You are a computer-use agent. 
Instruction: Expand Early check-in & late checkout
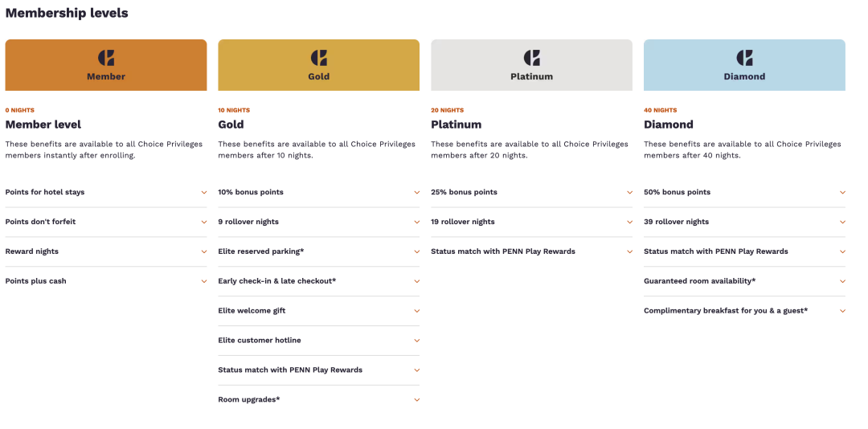(416, 282)
